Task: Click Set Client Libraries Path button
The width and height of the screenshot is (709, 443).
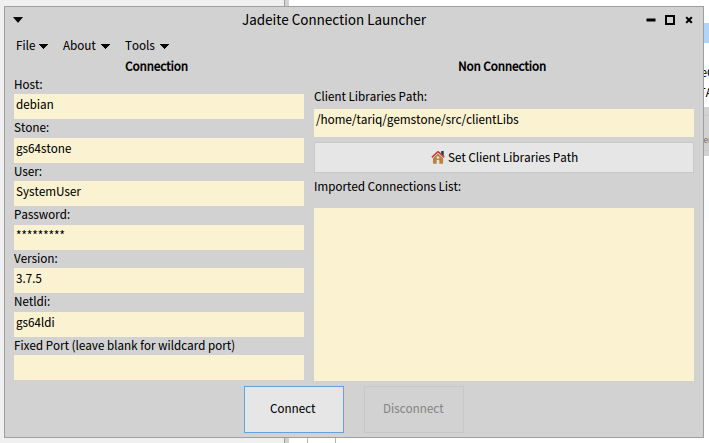Action: (504, 158)
